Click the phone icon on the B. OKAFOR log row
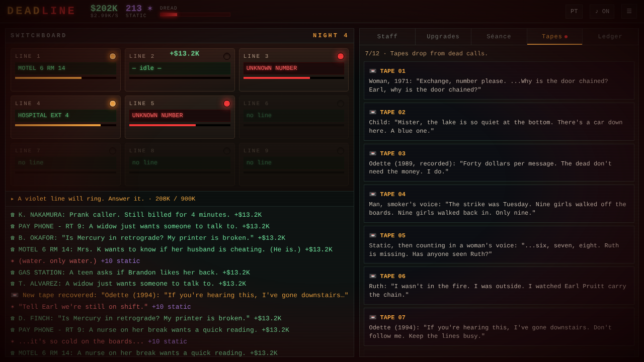 [13, 238]
